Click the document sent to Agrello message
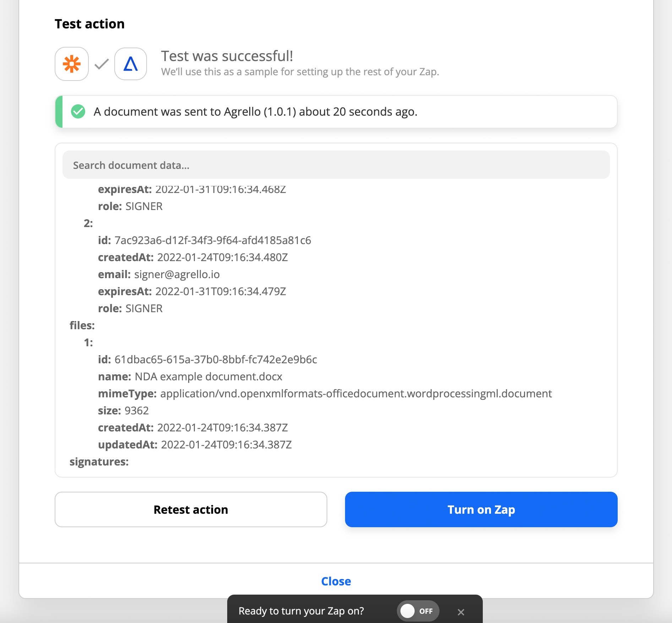The image size is (672, 623). pos(255,111)
